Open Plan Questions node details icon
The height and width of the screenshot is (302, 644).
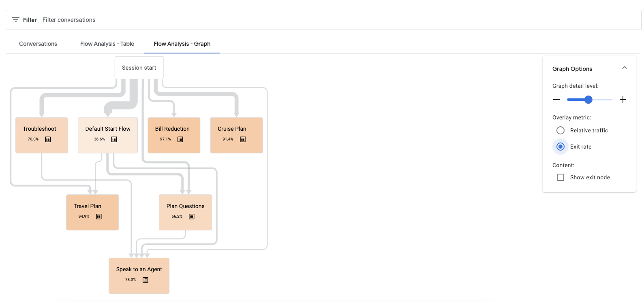coord(192,217)
